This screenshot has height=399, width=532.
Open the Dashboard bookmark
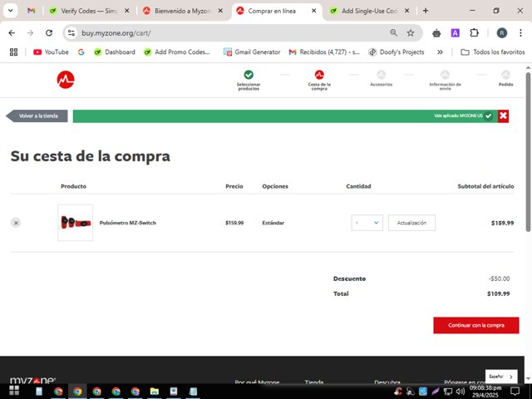click(115, 52)
